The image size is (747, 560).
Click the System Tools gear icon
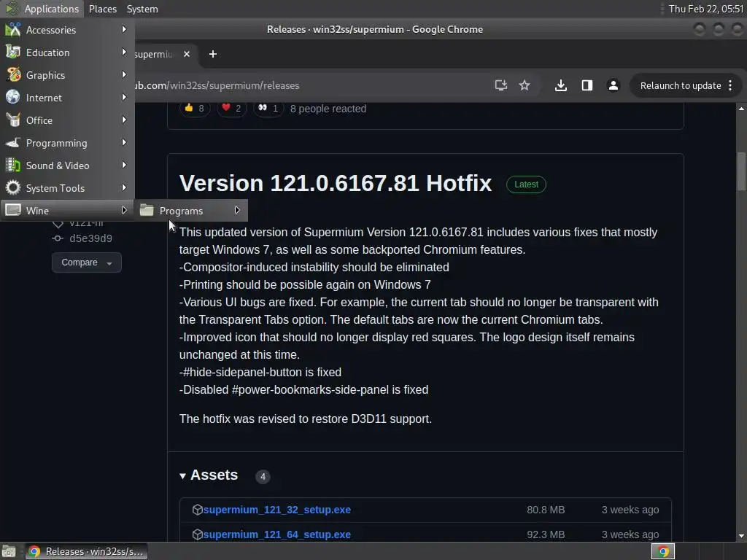13,187
